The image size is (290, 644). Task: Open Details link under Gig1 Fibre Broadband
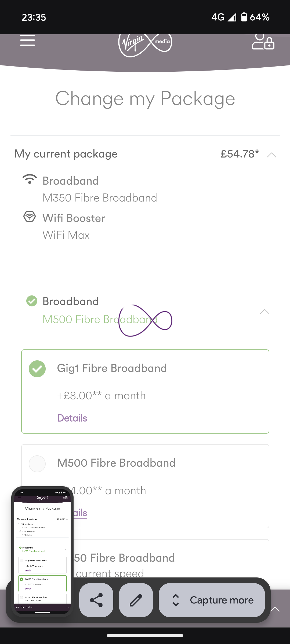72,418
